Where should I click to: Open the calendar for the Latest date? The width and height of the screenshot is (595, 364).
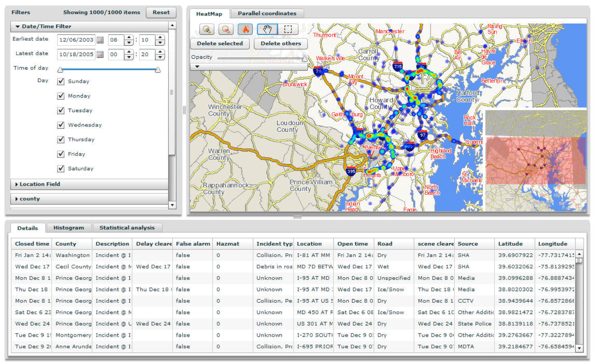pyautogui.click(x=101, y=54)
